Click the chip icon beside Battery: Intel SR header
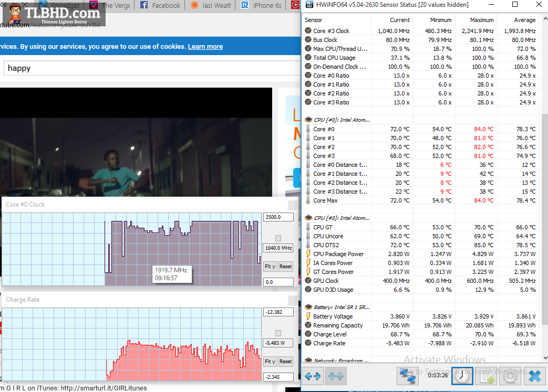 308,307
